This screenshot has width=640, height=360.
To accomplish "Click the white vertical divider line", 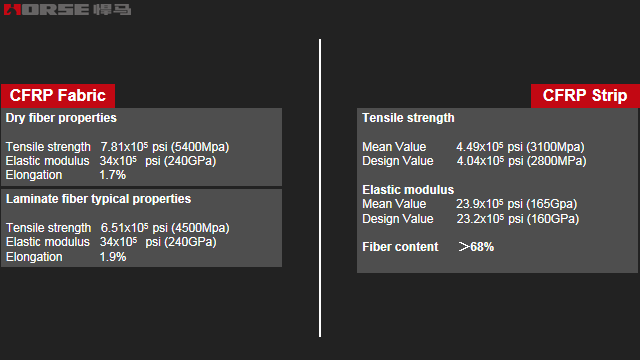I will coord(320,188).
